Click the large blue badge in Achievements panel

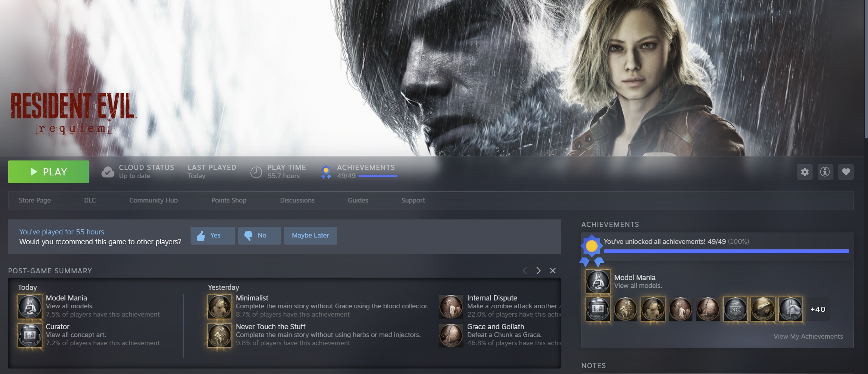pyautogui.click(x=591, y=250)
